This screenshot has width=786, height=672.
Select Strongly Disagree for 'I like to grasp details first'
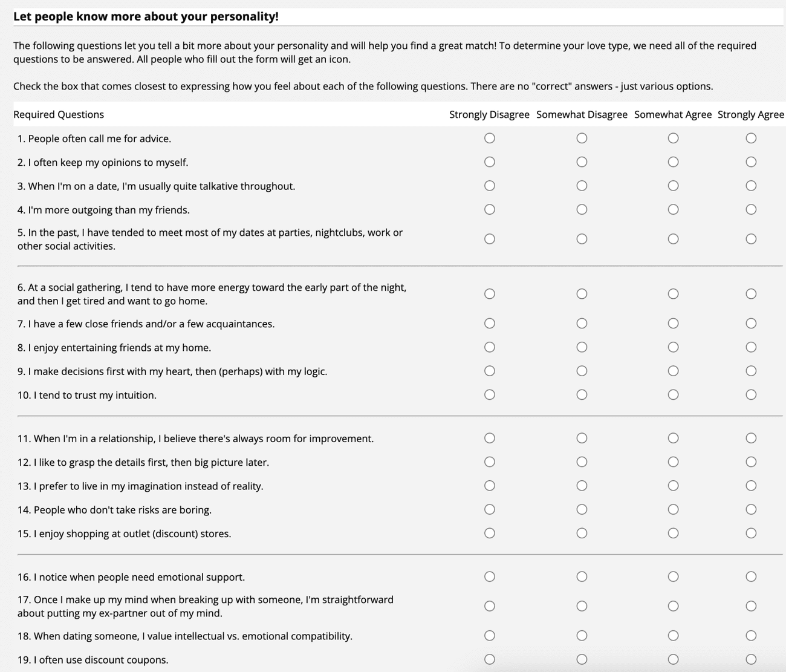pos(489,462)
